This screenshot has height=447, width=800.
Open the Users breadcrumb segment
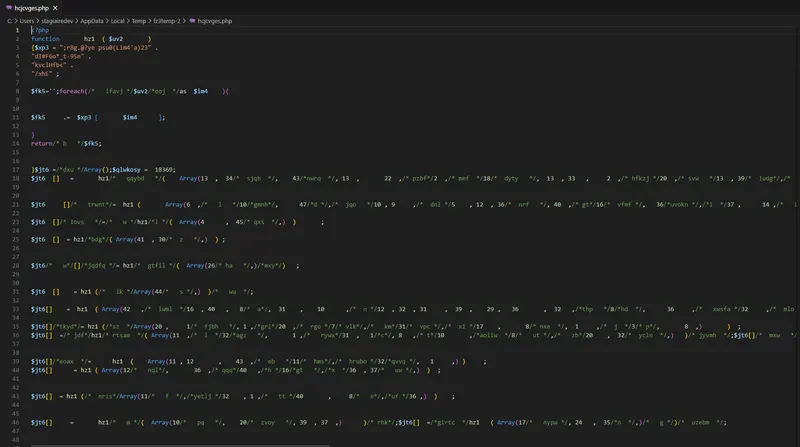coord(27,21)
